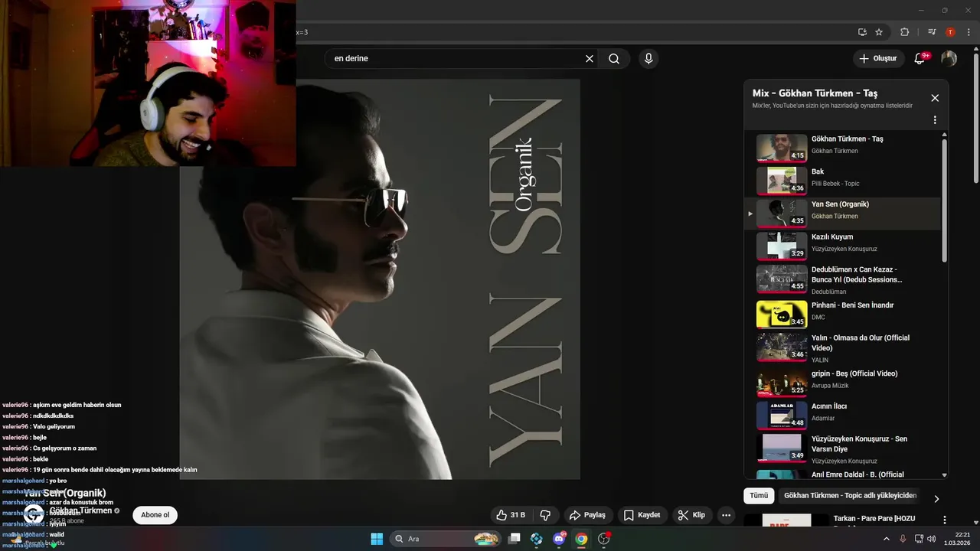Show more filter chips with the arrow
Image resolution: width=980 pixels, height=551 pixels.
[936, 499]
